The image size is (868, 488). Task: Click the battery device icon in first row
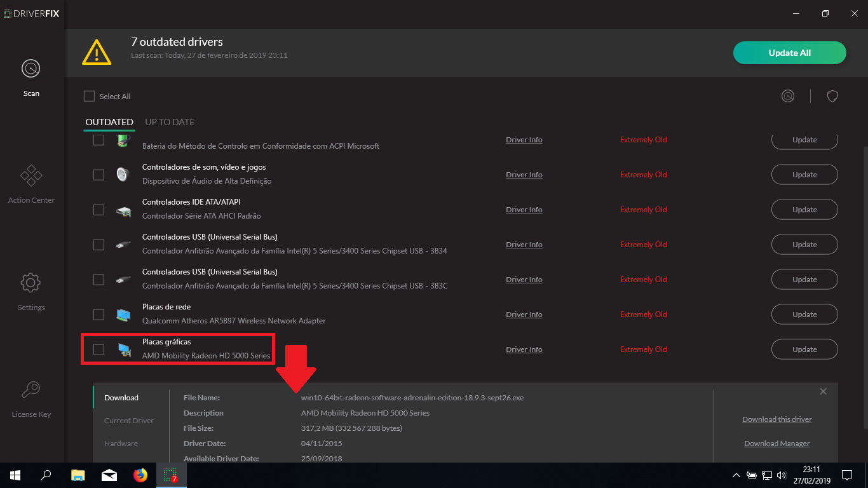[x=123, y=140]
